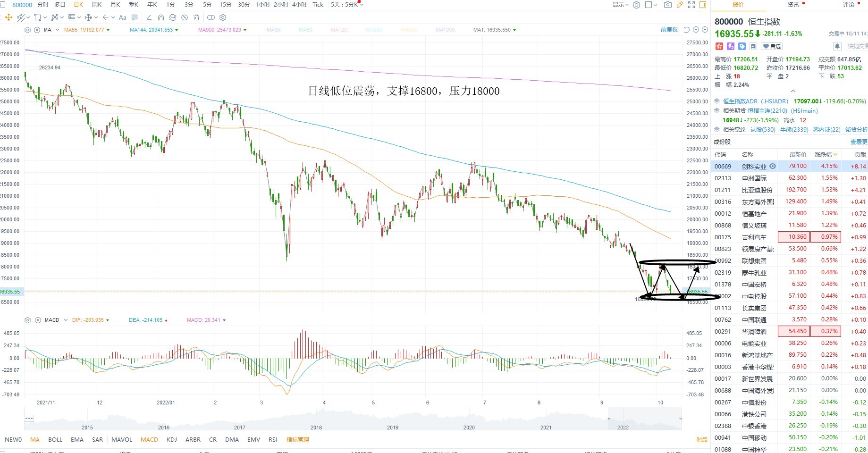Viewport: 868px width, 453px height.
Task: Open the 资讯 news tab
Action: pos(793,5)
